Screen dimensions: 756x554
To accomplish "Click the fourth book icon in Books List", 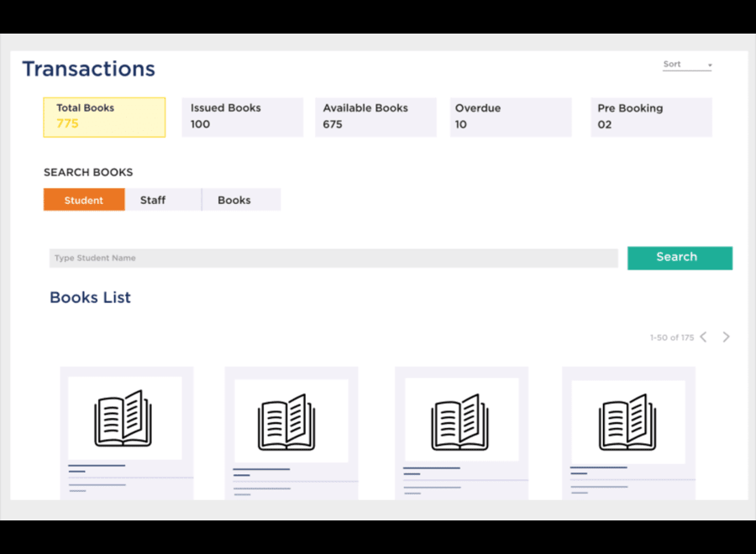I will click(x=627, y=421).
